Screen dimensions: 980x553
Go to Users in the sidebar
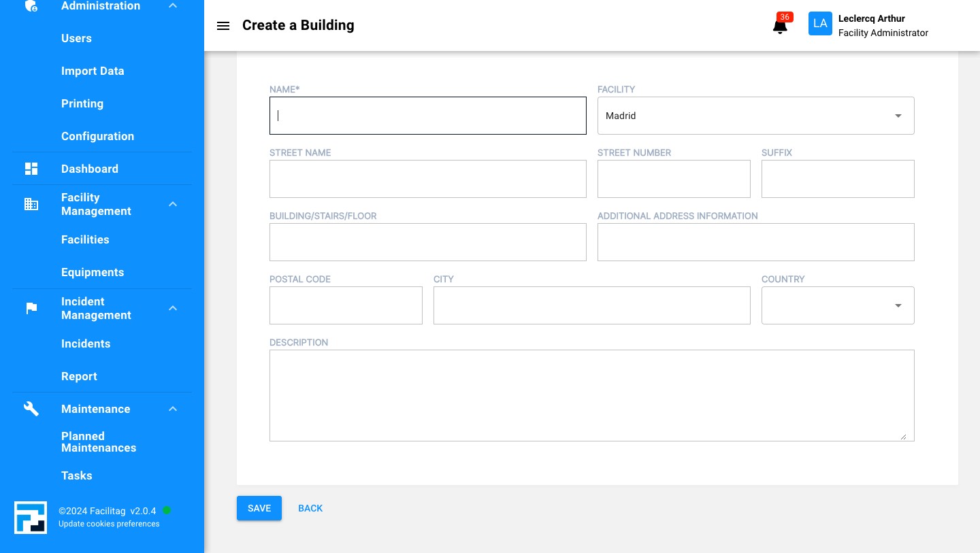76,38
